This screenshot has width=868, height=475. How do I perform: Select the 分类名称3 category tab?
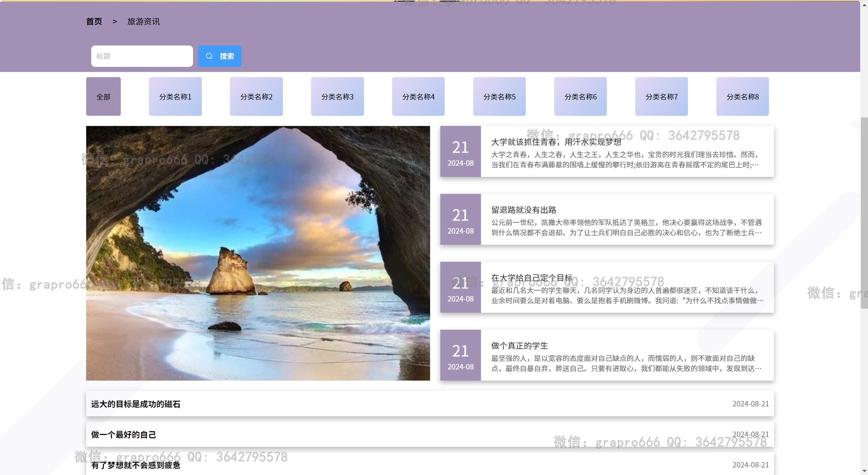point(337,96)
